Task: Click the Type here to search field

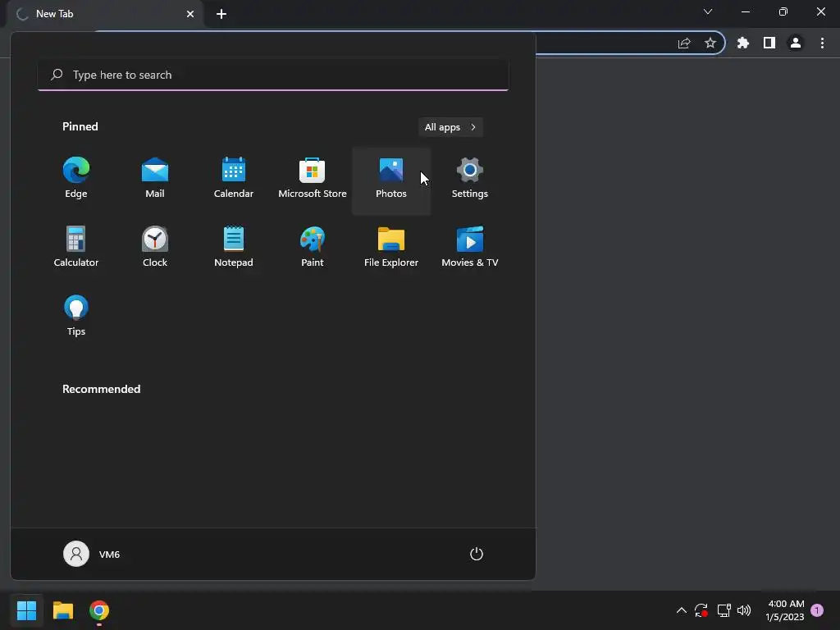Action: pos(273,75)
